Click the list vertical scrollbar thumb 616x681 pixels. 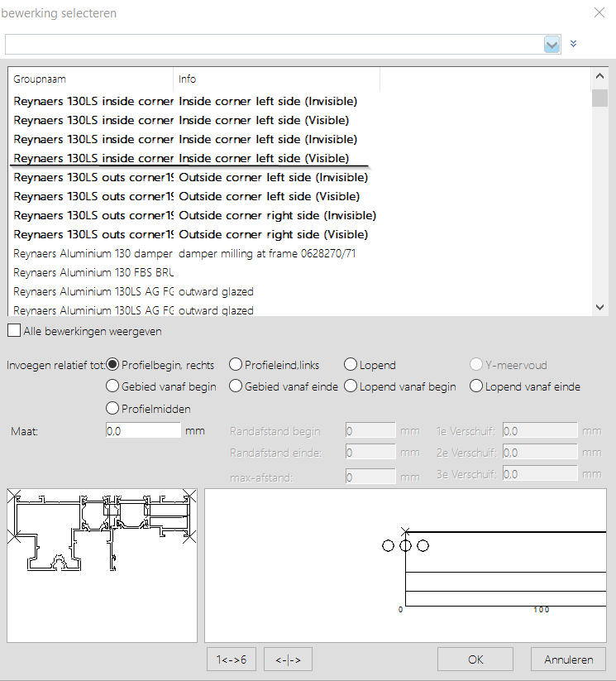[600, 98]
